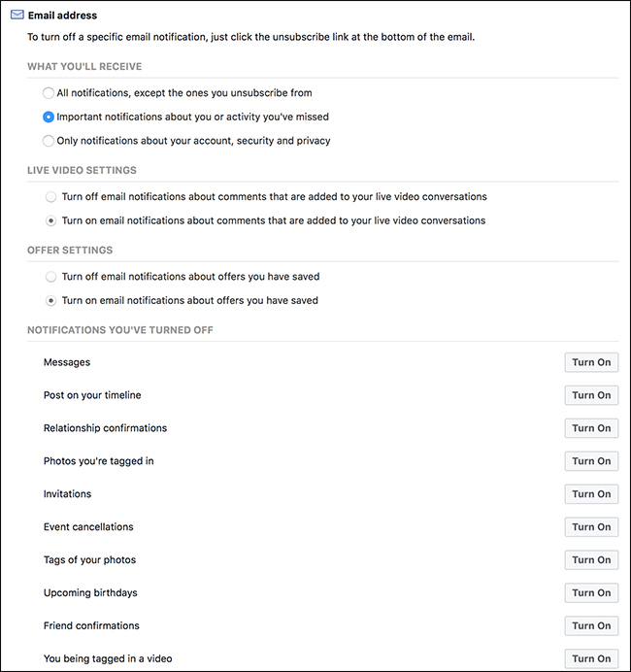The height and width of the screenshot is (672, 631).
Task: Turn on You being tagged in a video
Action: coord(590,659)
